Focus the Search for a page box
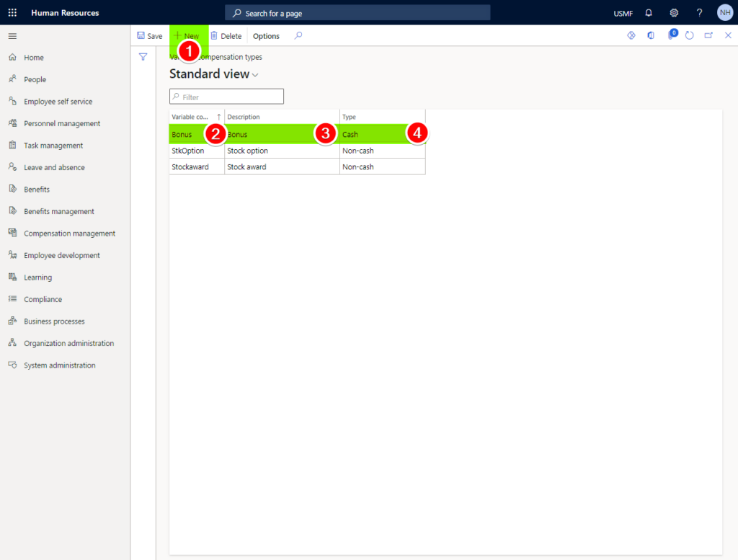738x560 pixels. pyautogui.click(x=357, y=13)
